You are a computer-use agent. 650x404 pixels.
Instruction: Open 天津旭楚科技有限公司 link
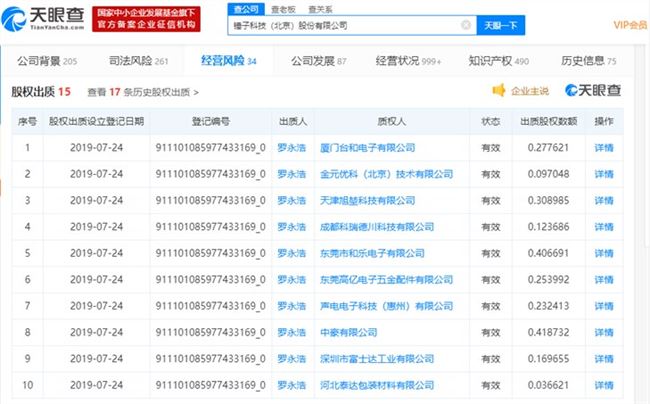(367, 201)
